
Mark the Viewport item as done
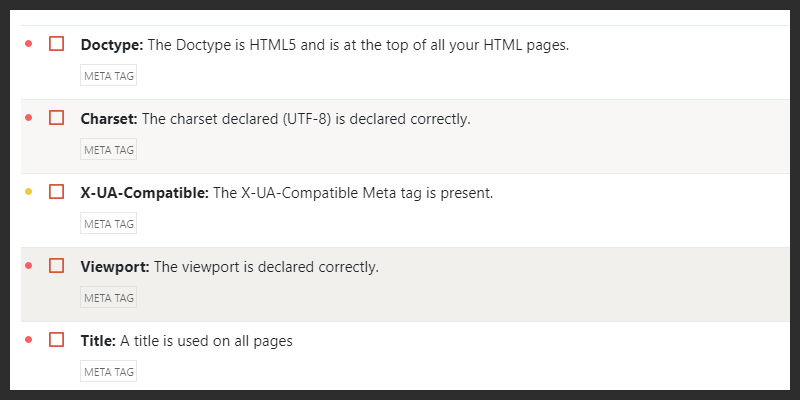point(57,266)
